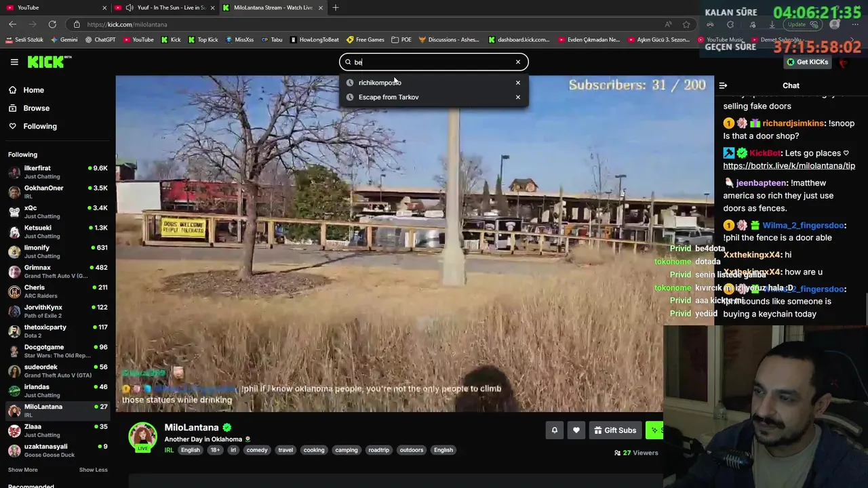Open the uzaktanasyali channel
This screenshot has height=488, width=868.
[x=58, y=450]
